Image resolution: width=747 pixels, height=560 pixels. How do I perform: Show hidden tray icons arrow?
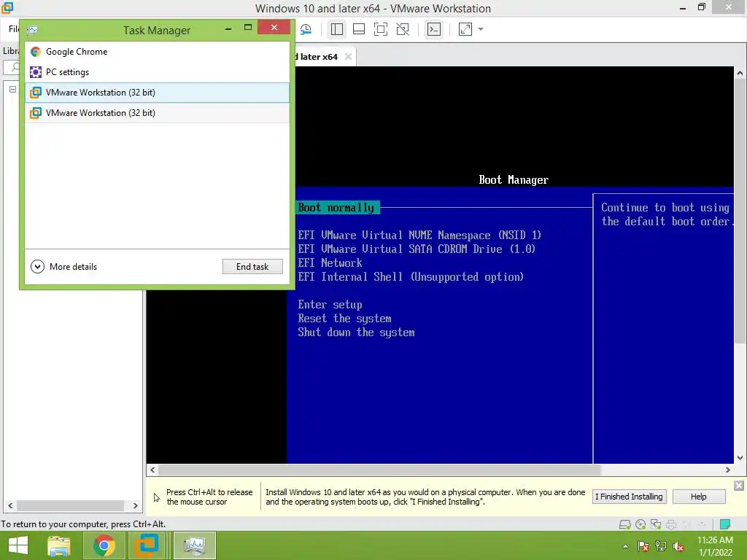tap(625, 546)
